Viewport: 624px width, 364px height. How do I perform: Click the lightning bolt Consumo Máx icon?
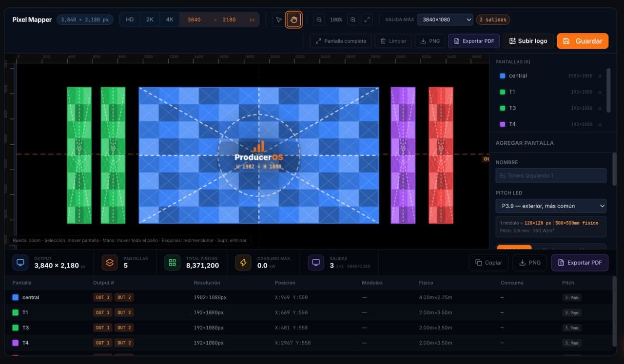point(243,263)
